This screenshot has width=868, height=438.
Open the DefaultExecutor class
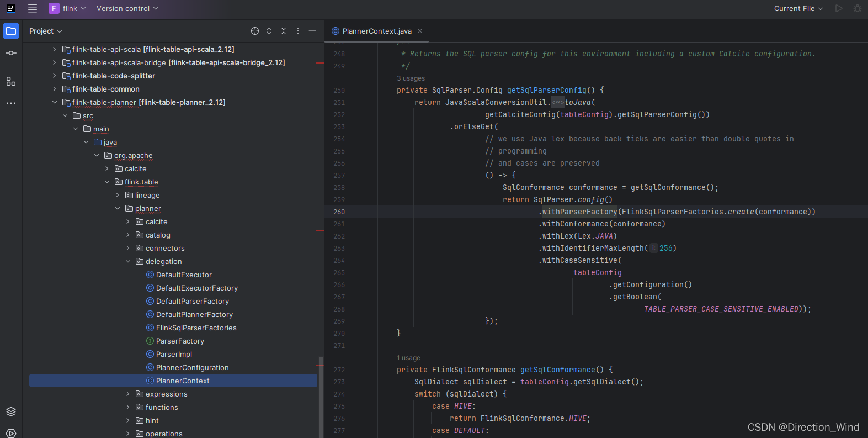click(x=184, y=275)
